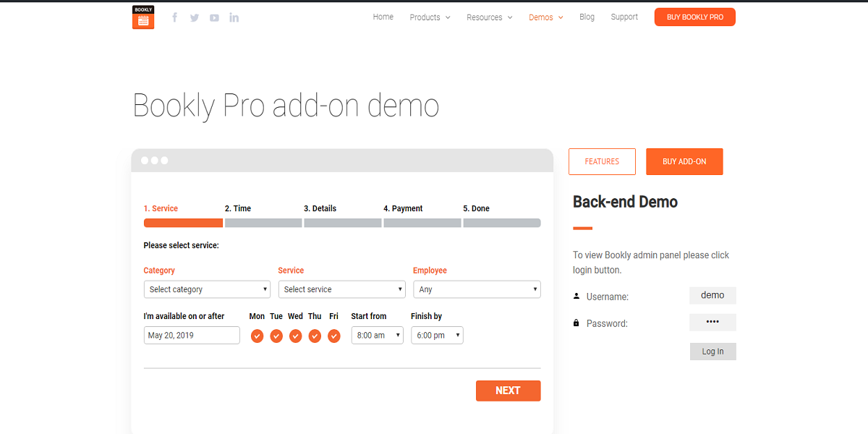Uncheck the Tue availability checkbox
The image size is (868, 434).
coord(276,336)
